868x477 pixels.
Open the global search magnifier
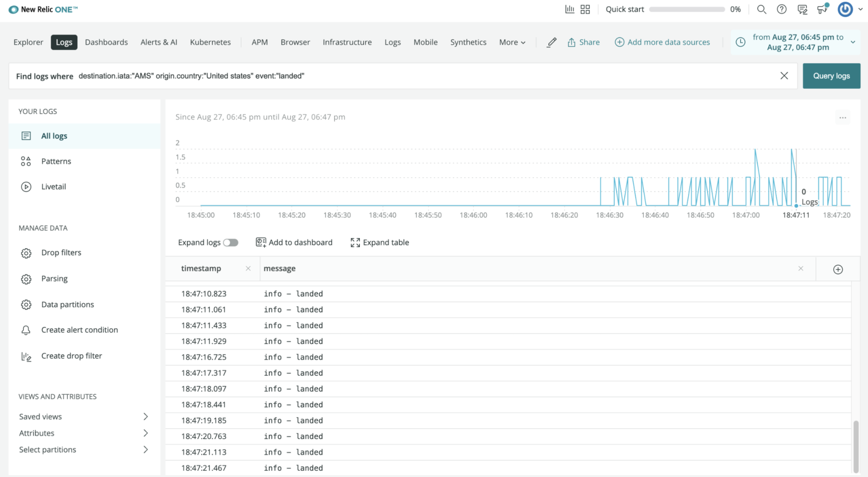761,9
